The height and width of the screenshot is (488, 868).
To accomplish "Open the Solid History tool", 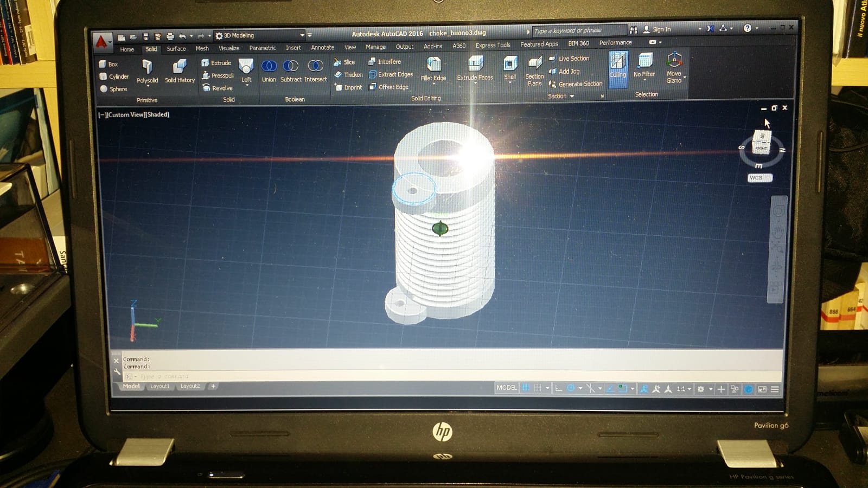I will point(180,71).
